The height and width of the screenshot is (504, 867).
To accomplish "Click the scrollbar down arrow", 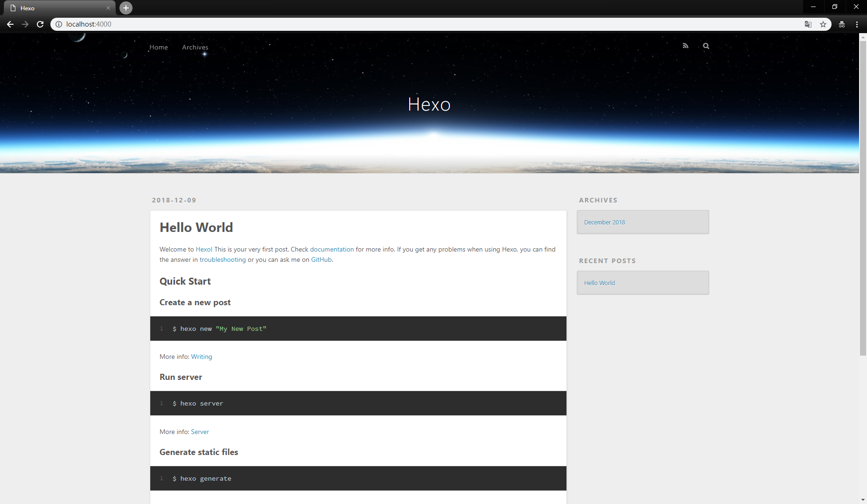I will coord(863,500).
